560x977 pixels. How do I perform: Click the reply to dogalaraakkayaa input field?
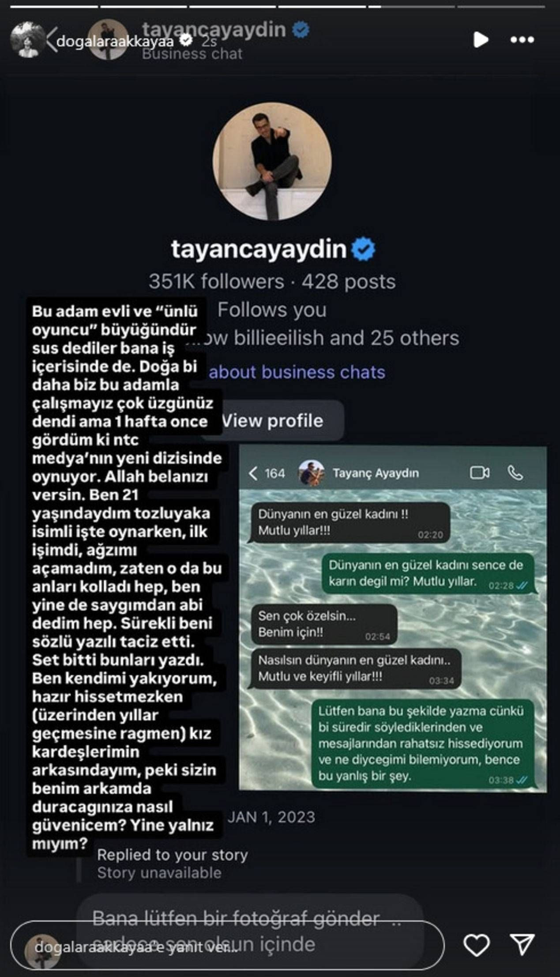pos(227,945)
